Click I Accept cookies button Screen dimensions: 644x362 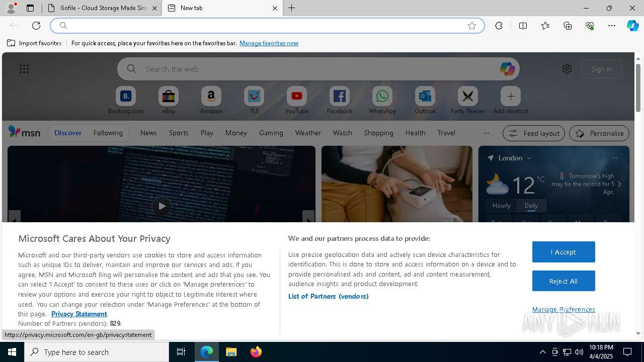(563, 252)
